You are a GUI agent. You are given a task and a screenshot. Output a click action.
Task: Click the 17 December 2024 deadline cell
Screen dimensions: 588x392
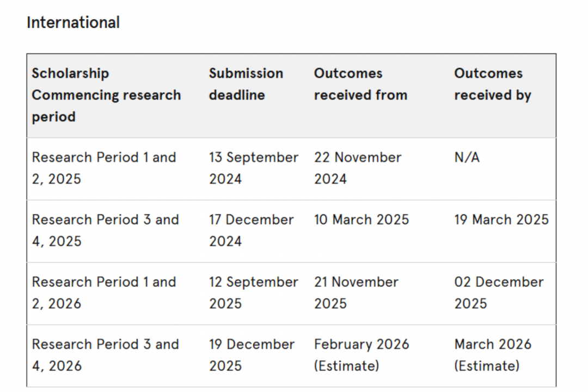point(251,230)
